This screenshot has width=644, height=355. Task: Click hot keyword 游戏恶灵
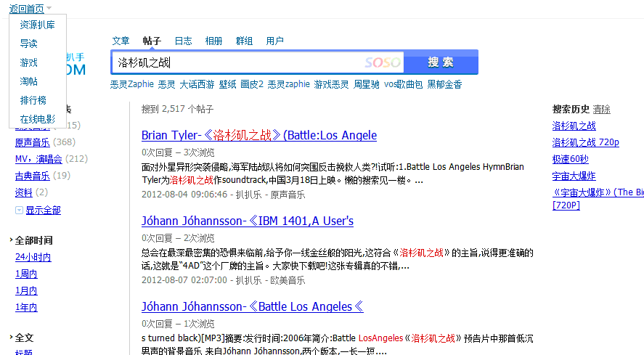332,84
